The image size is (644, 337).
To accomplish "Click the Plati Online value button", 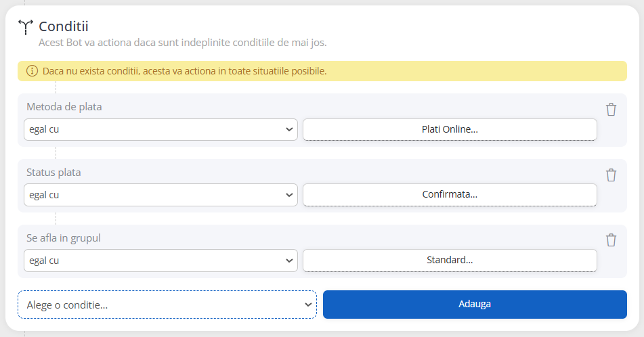I will coord(450,130).
